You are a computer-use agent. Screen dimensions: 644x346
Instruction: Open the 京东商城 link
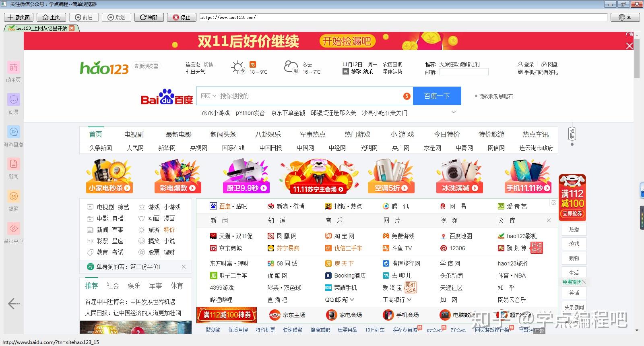[x=226, y=248]
